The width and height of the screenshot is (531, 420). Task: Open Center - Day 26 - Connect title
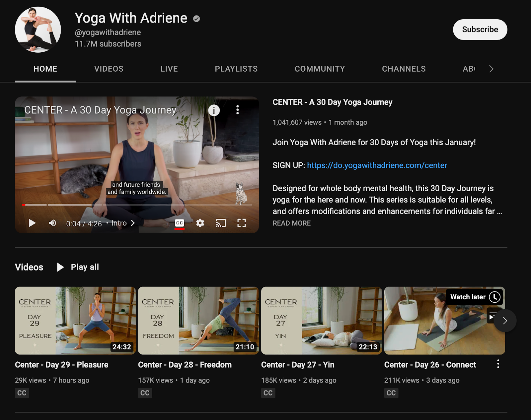click(x=430, y=365)
